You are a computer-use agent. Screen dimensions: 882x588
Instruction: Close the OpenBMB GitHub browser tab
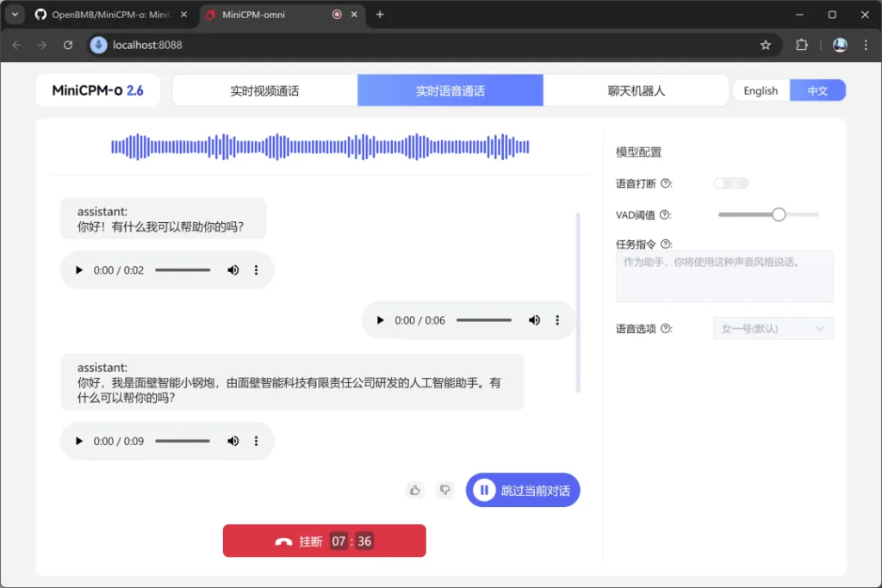184,15
